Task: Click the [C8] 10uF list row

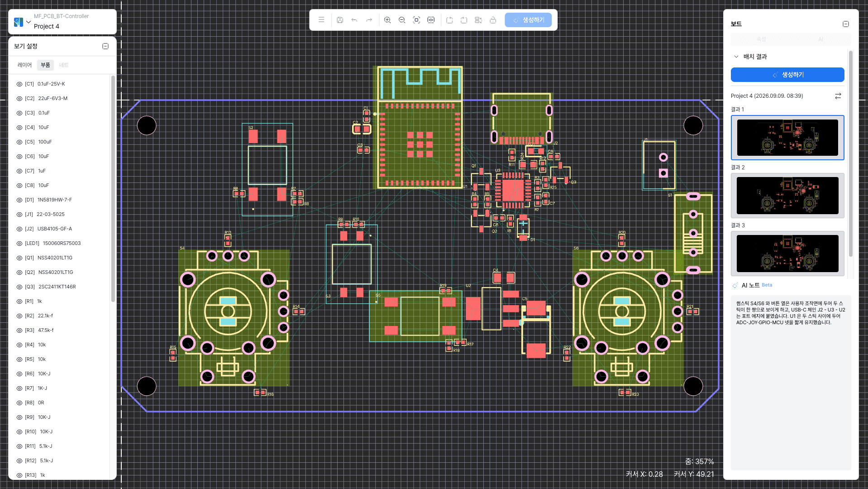Action: coord(59,186)
